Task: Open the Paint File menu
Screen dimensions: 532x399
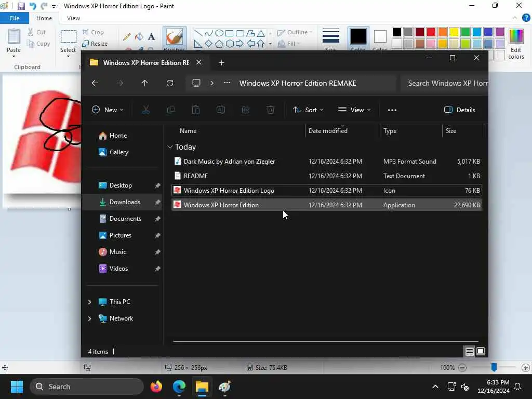Action: [14, 18]
